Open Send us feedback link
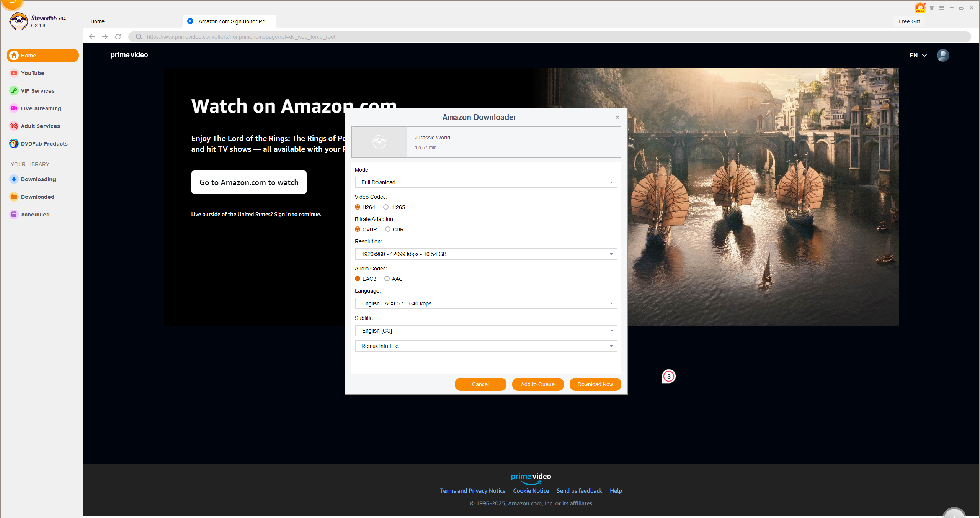 pos(579,491)
